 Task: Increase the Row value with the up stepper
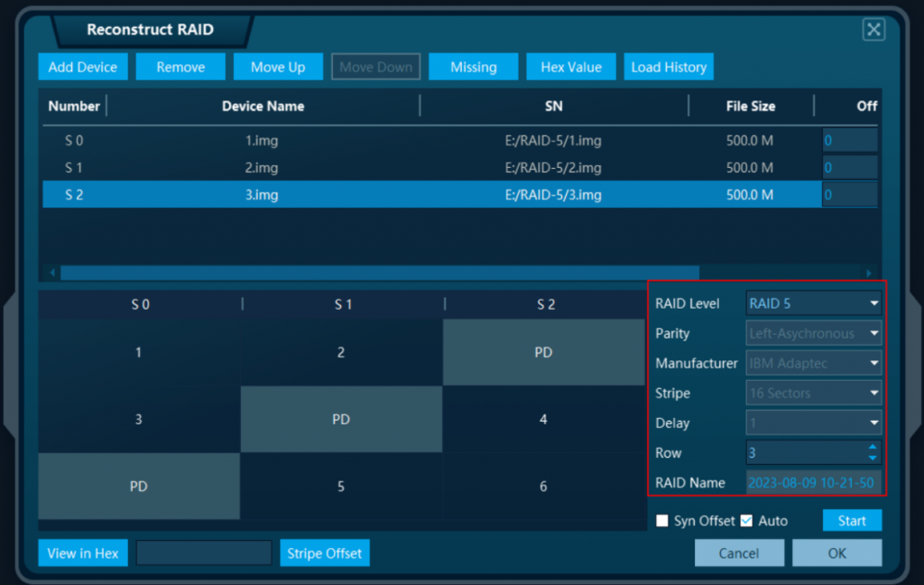click(873, 448)
